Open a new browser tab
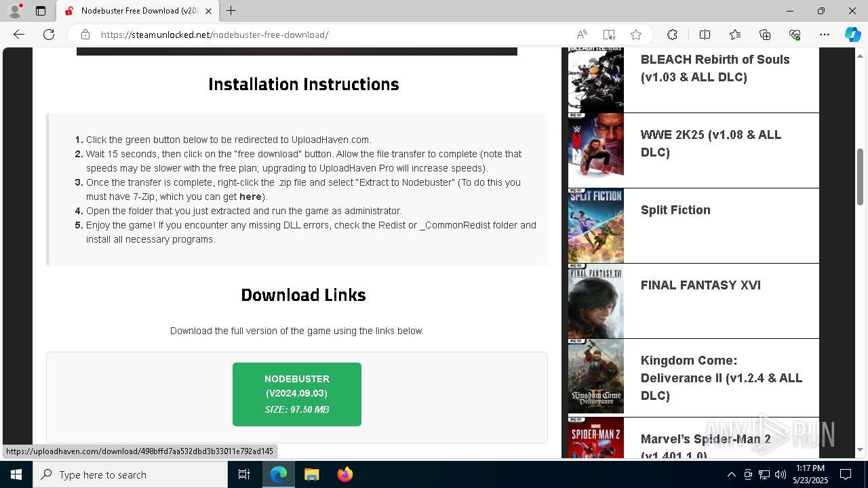868x488 pixels. coord(231,11)
